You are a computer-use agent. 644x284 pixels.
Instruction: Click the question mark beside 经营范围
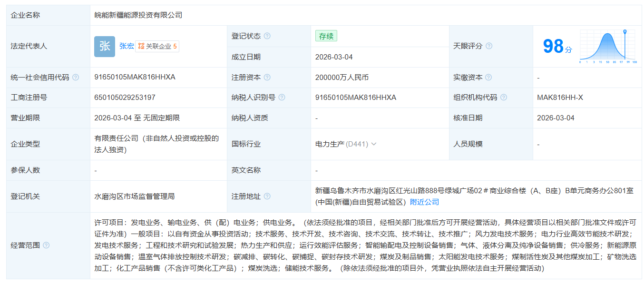(47, 245)
